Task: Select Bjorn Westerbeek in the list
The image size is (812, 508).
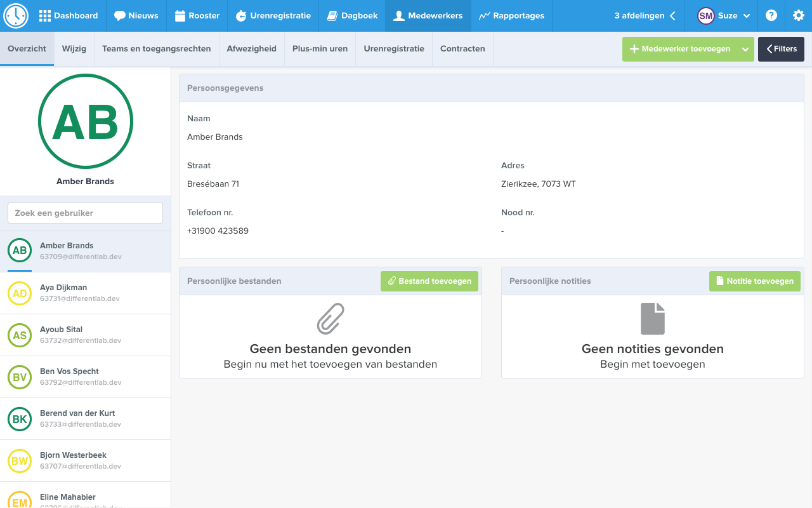Action: tap(85, 460)
